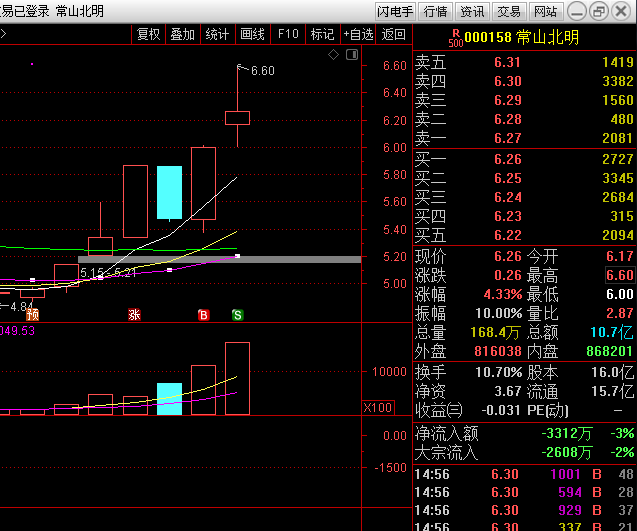Click the orange 预 marker
This screenshot has height=531, width=637.
coord(32,314)
